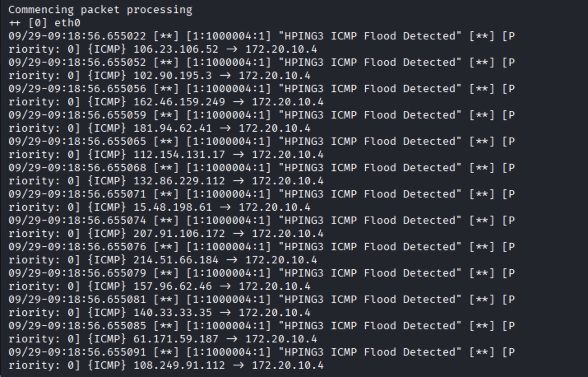Click the timestamp ending in .655076
Image resolution: width=588 pixels, height=377 pixels.
(77, 247)
